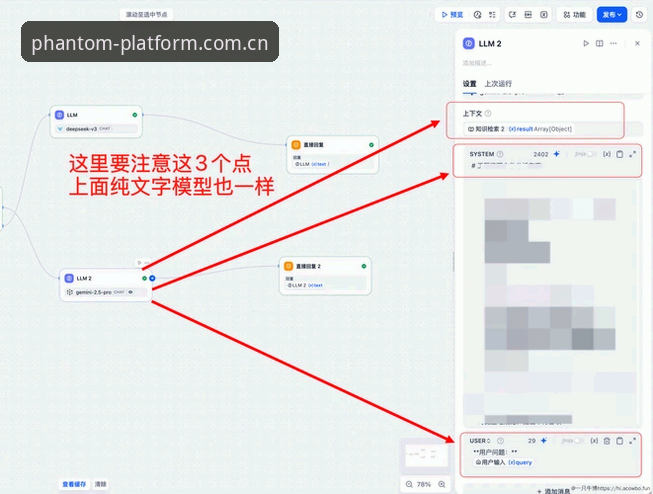
Task: Click the orange icon of the 直接回复 2 node
Action: [289, 266]
